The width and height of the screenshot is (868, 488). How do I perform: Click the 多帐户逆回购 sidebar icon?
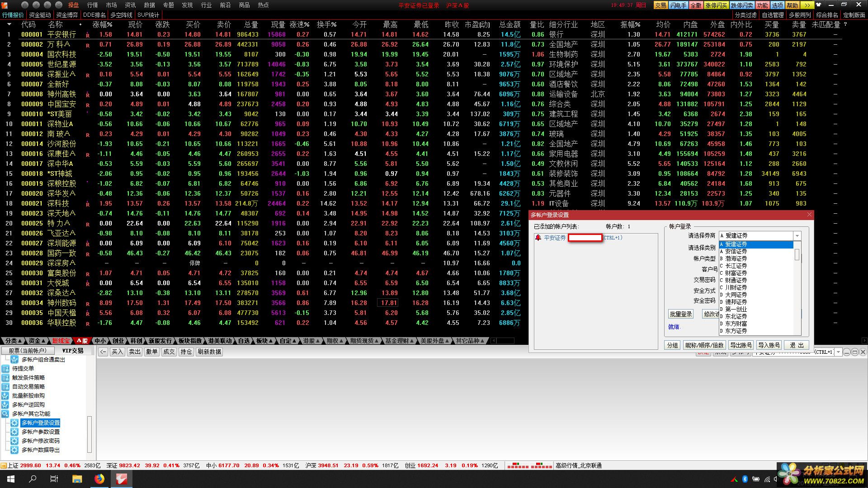coord(5,404)
